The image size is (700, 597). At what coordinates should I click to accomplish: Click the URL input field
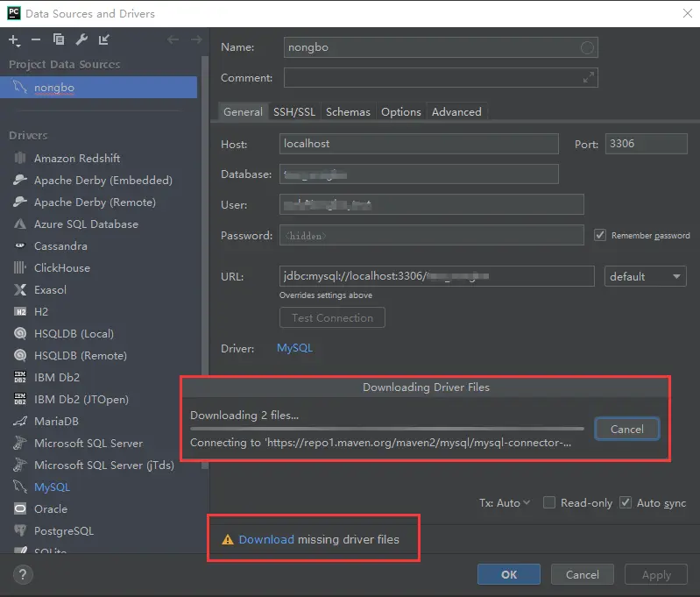436,276
